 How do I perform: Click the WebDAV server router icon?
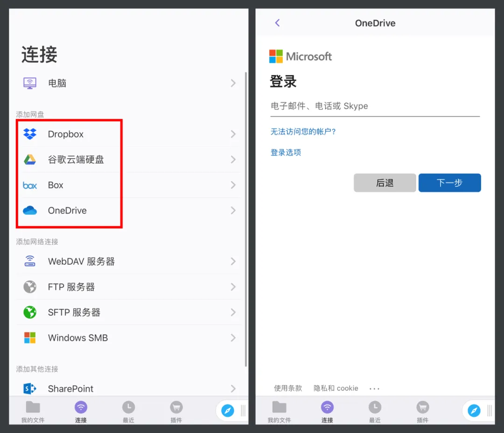tap(30, 261)
